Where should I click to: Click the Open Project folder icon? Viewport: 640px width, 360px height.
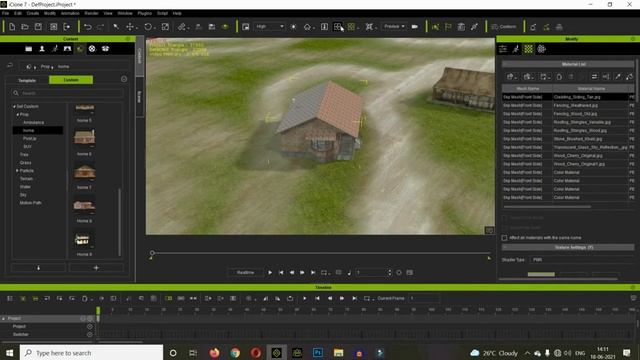[x=25, y=27]
